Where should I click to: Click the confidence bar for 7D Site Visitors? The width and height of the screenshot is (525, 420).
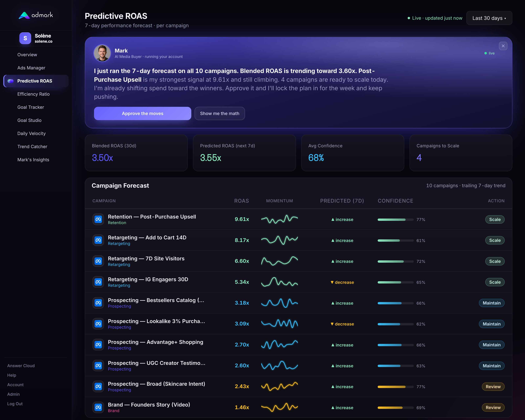395,262
